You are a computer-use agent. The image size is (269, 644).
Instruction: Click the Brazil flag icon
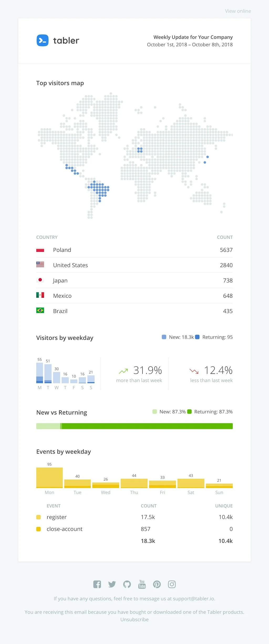pyautogui.click(x=40, y=311)
